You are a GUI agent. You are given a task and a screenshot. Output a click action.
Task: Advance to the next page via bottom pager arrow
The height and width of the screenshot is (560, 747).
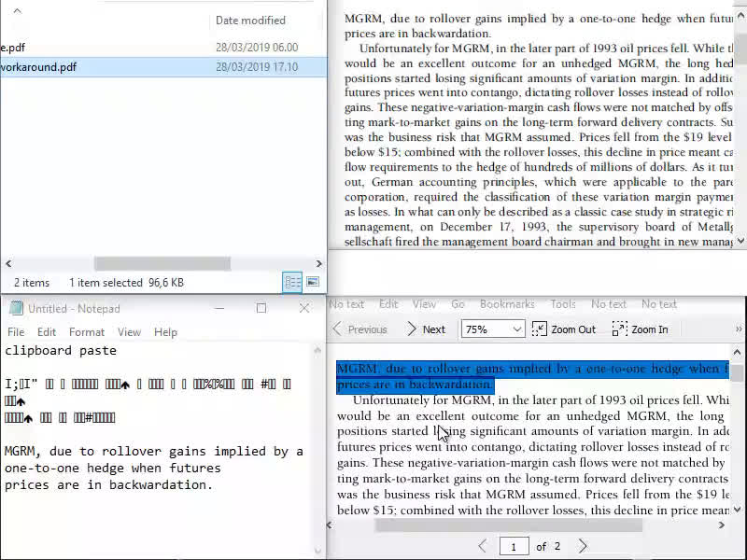583,548
